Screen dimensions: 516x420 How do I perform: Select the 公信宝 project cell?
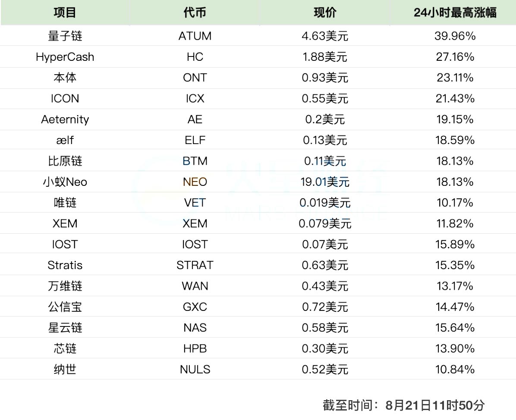point(65,307)
